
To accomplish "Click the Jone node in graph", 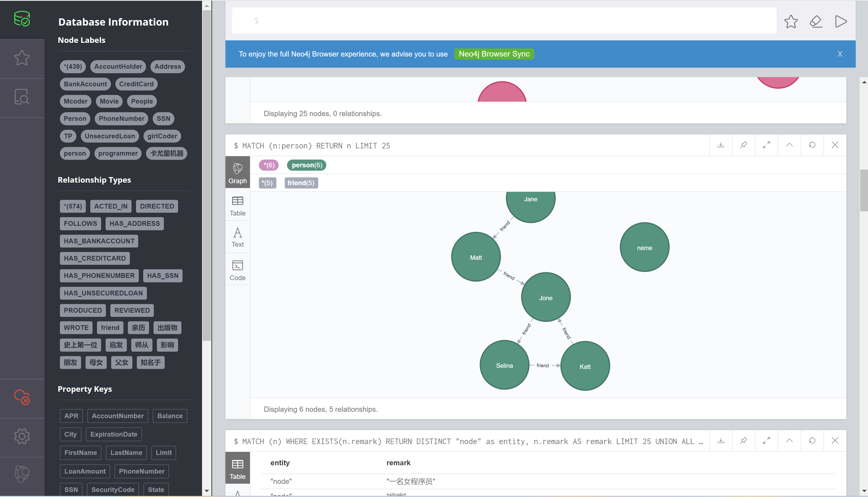I will (546, 297).
